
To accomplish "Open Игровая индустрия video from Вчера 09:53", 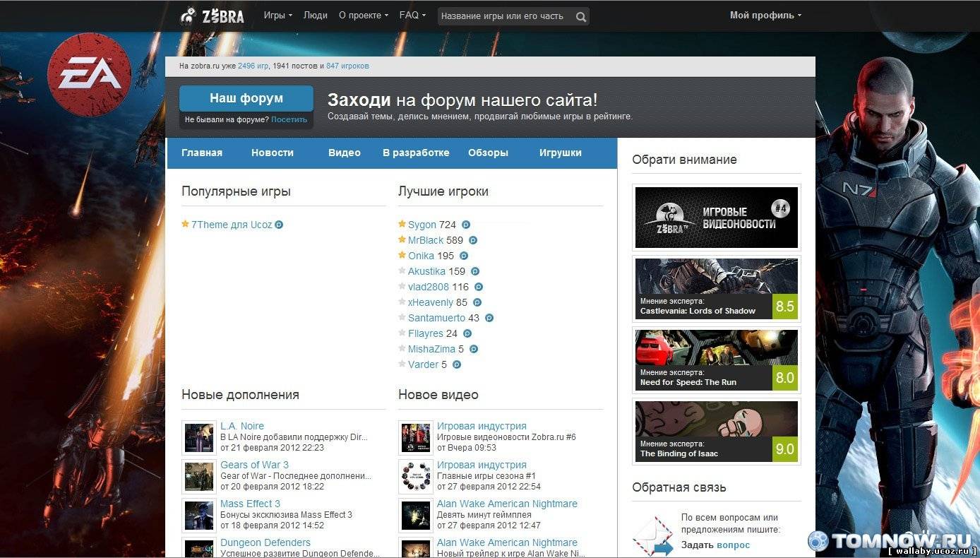I will (482, 426).
